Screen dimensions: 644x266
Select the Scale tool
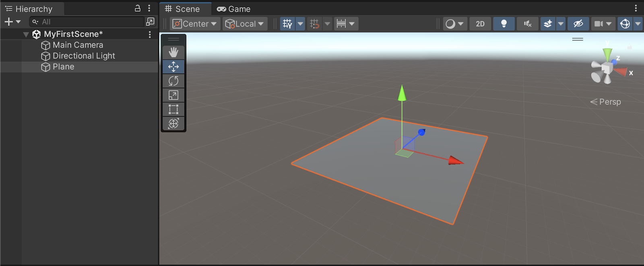click(x=173, y=95)
